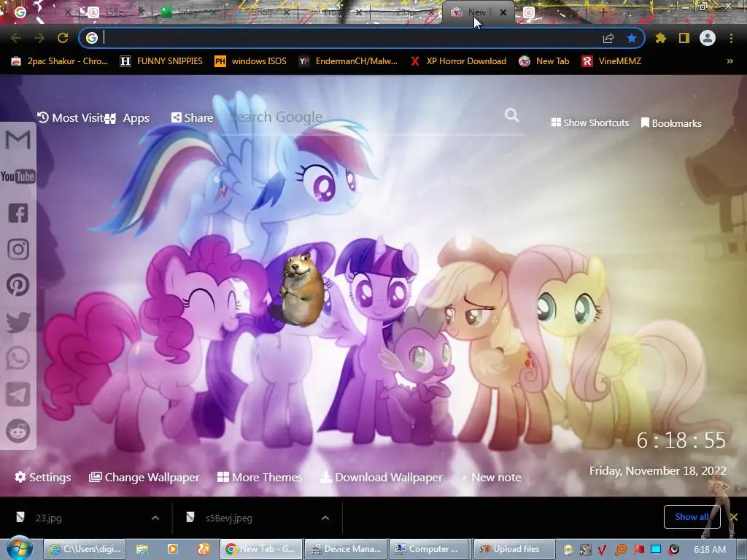This screenshot has height=560, width=747.
Task: Open EndermanCH/Malw... bookmark
Action: [348, 61]
